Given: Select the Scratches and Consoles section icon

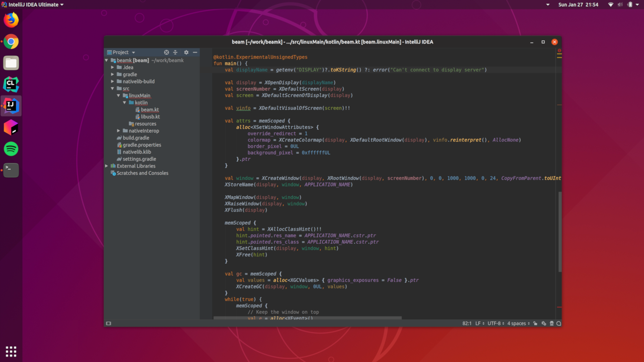Looking at the screenshot, I should (x=112, y=173).
